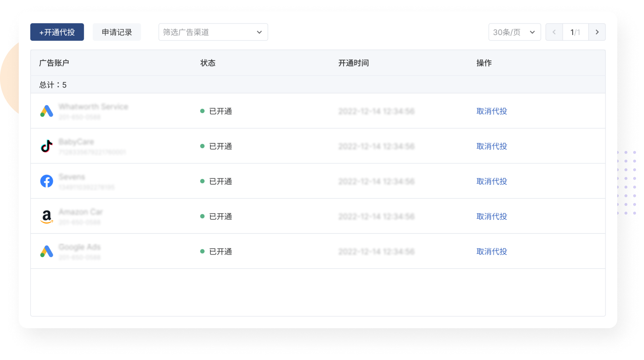The height and width of the screenshot is (360, 644).
Task: Click the Google Ads icon in first row
Action: [x=47, y=111]
